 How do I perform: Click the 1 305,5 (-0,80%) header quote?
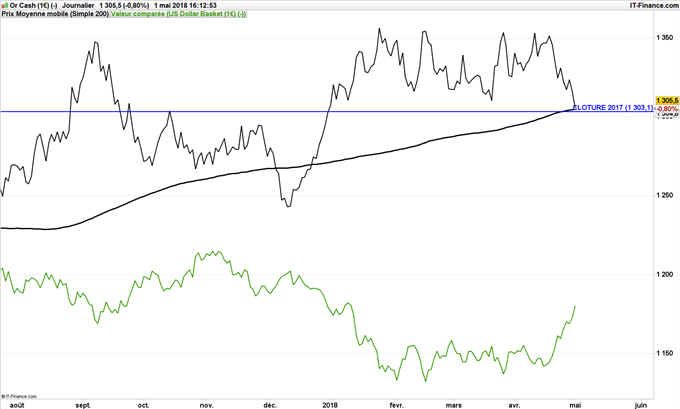[x=124, y=6]
